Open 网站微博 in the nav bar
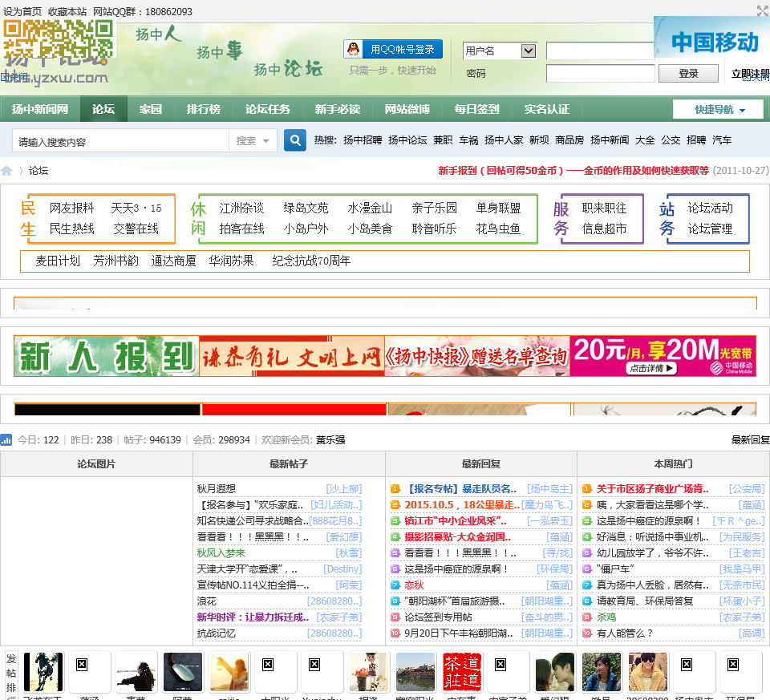 point(407,109)
